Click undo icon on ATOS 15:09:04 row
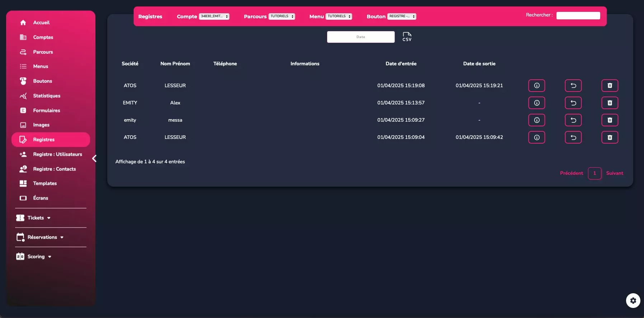The width and height of the screenshot is (644, 318). (573, 137)
